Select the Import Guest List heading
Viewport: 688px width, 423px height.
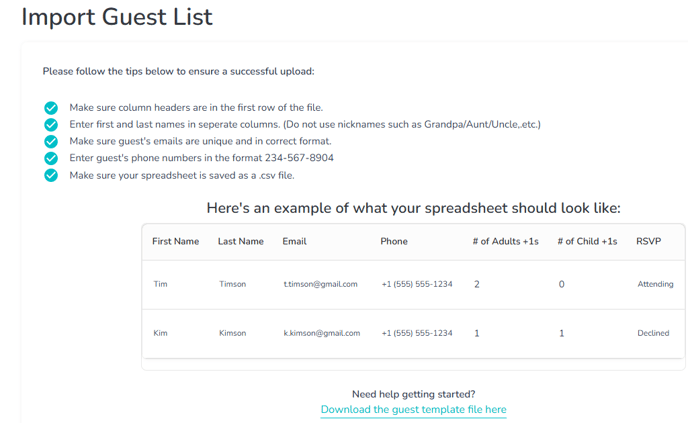pos(117,17)
